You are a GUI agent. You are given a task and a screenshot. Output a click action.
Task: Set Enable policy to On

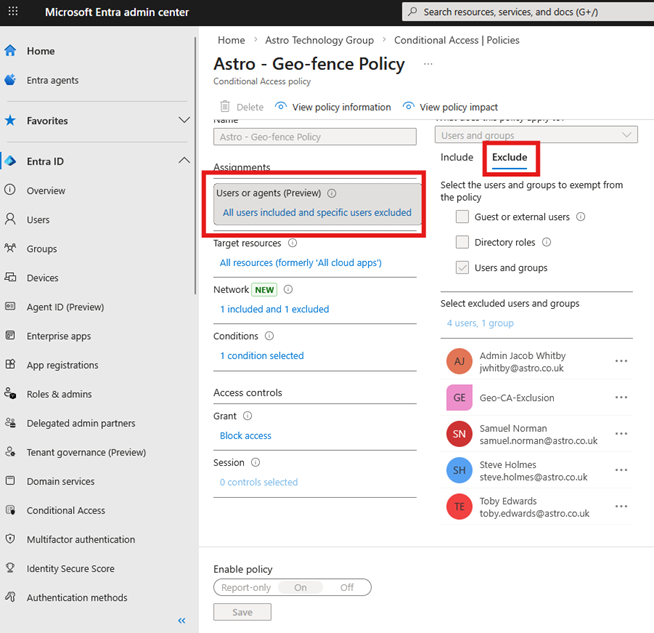pos(300,587)
